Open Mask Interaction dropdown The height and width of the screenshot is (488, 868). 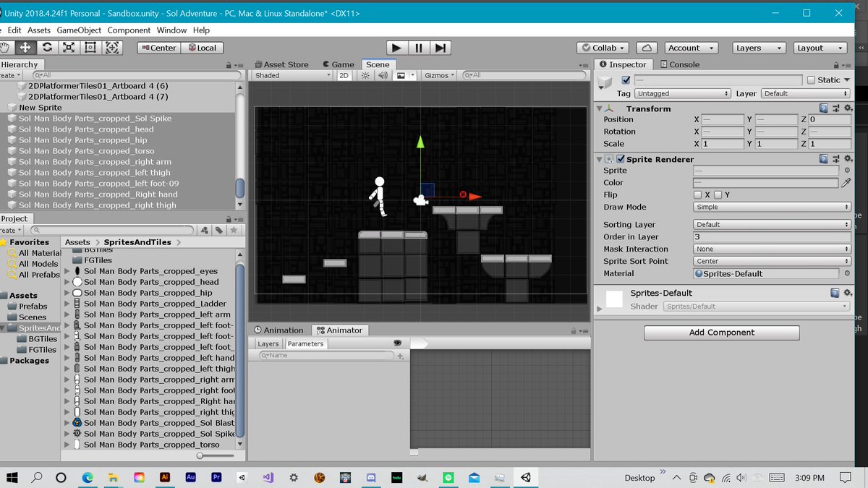[x=772, y=249]
